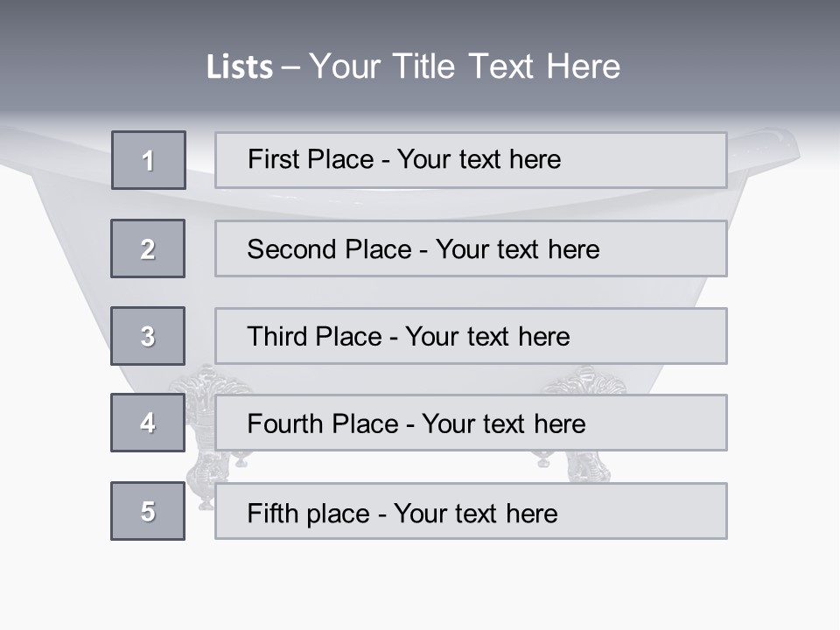Select the Fourth Place text bar

tap(471, 423)
